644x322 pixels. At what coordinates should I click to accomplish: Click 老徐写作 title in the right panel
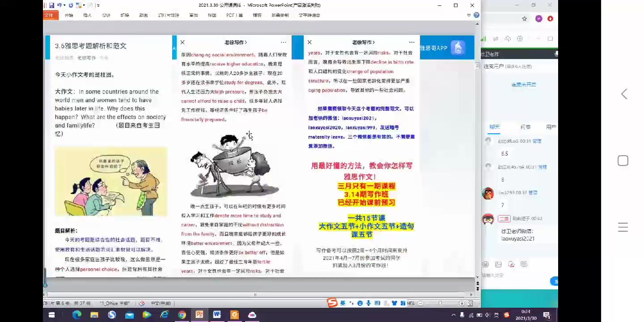click(x=363, y=42)
